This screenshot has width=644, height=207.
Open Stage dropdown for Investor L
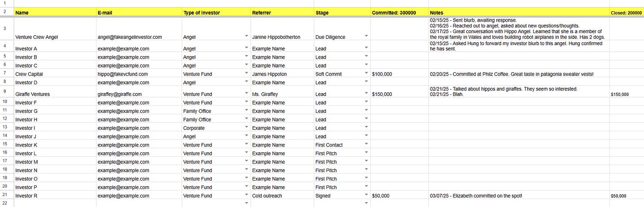click(366, 153)
